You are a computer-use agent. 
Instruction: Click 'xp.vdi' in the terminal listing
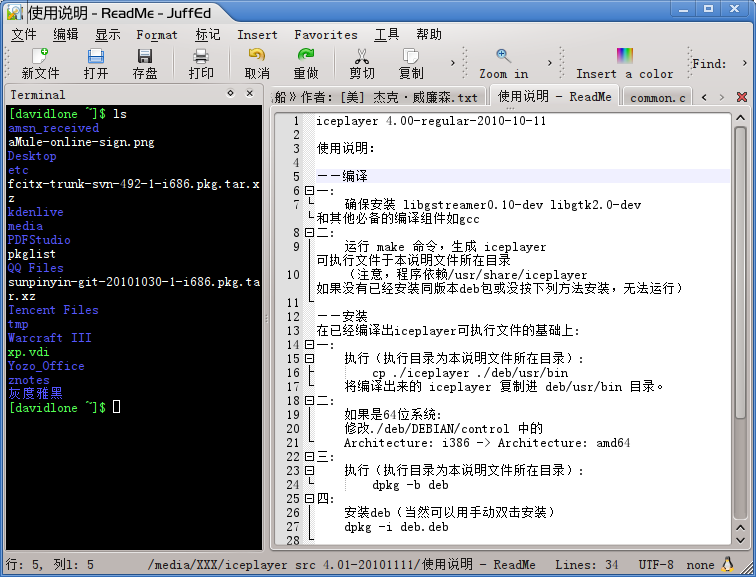28,351
